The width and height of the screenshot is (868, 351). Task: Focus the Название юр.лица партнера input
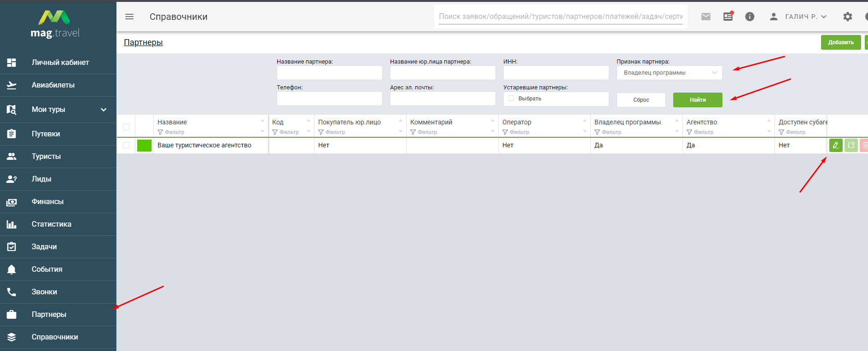click(x=443, y=73)
